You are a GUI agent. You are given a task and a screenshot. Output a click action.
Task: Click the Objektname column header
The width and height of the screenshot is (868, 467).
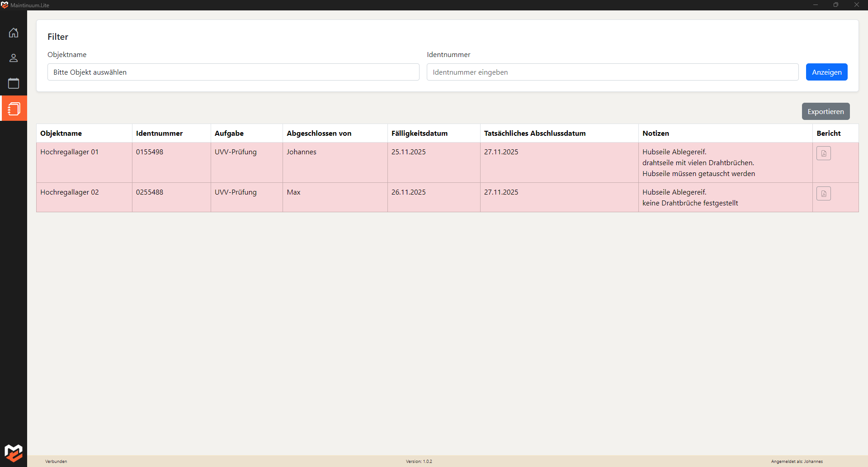coord(61,133)
